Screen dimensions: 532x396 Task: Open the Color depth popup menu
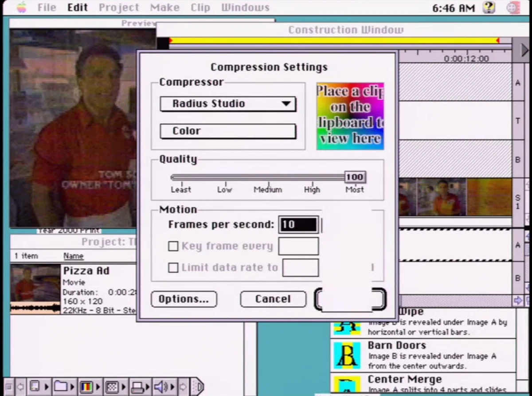point(228,131)
